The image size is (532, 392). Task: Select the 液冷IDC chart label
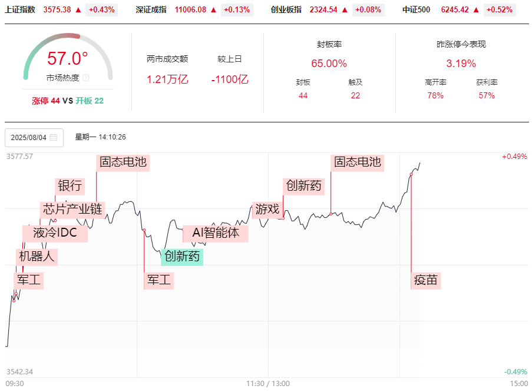[x=55, y=232]
